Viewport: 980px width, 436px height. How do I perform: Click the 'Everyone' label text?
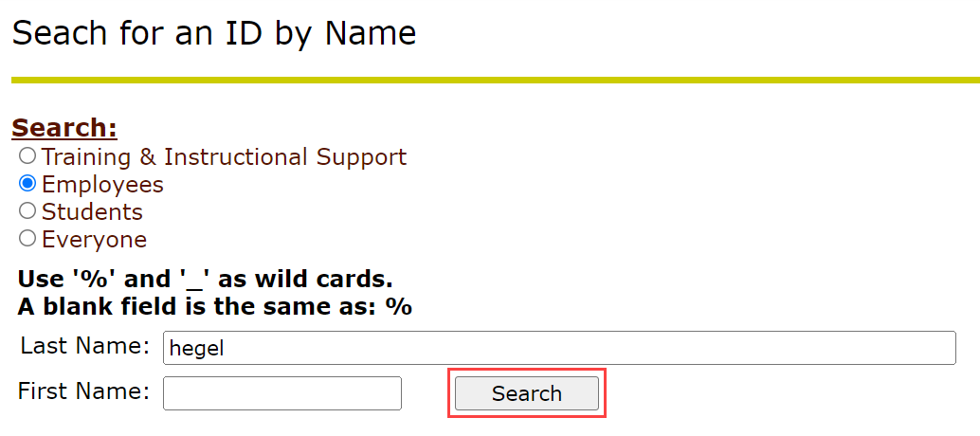tap(94, 239)
